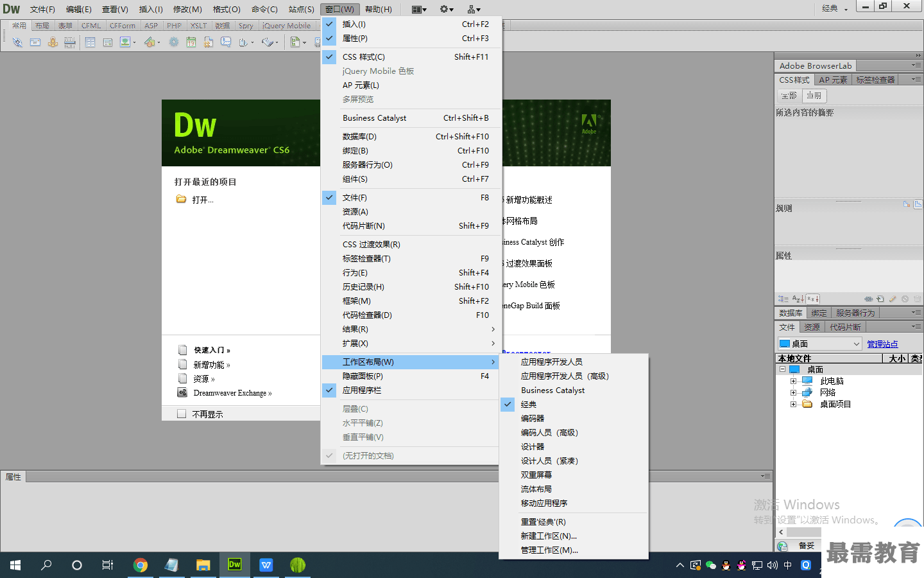The height and width of the screenshot is (578, 924).
Task: Click the Hyperlink icon in Insert bar
Action: 17,42
